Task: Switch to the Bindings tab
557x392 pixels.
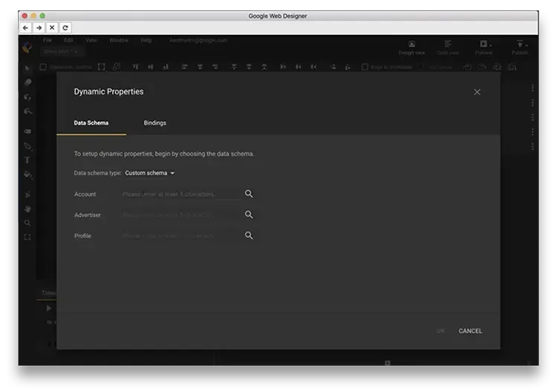Action: tap(154, 122)
